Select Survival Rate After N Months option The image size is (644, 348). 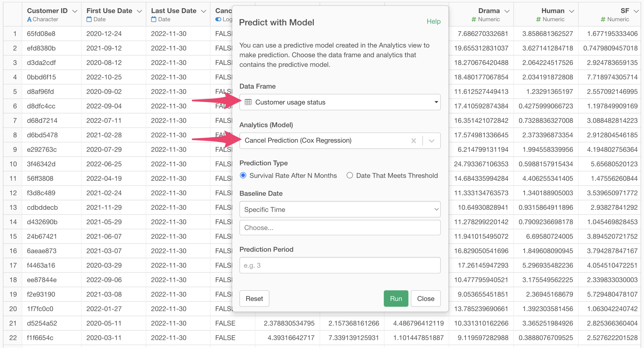pyautogui.click(x=243, y=175)
